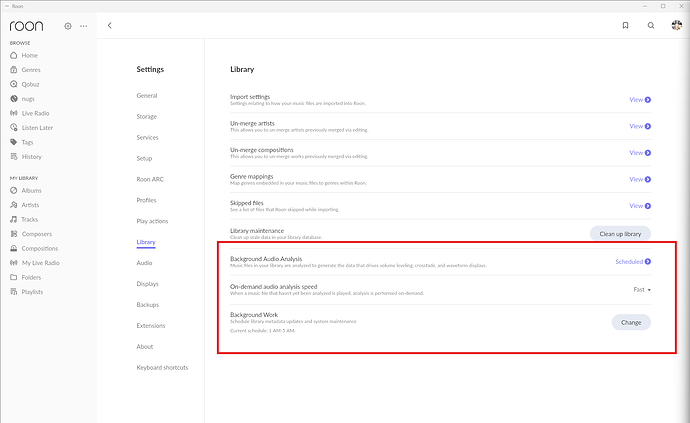The image size is (690, 423).
Task: Click the Home icon in the sidebar
Action: 14,55
